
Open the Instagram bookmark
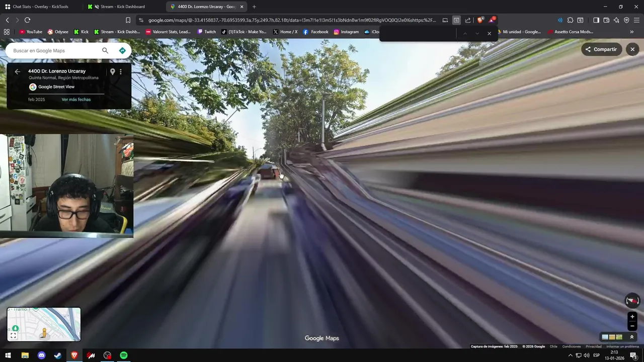[x=346, y=32]
